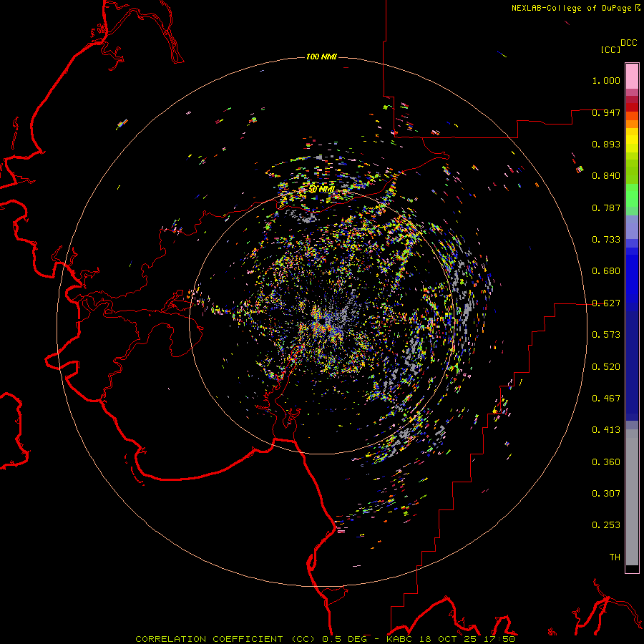644x644 pixels.
Task: Select the 0.413 scale value
Action: (x=606, y=430)
